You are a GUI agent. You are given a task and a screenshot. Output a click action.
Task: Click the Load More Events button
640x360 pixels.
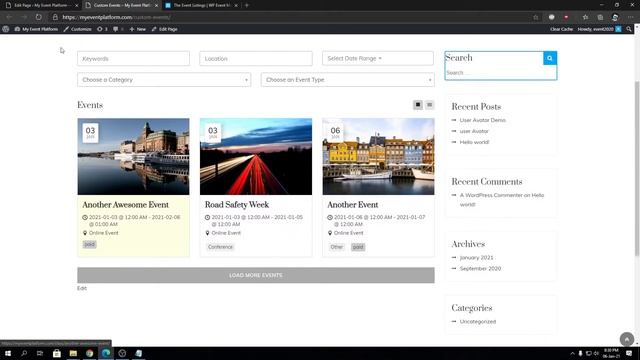256,275
